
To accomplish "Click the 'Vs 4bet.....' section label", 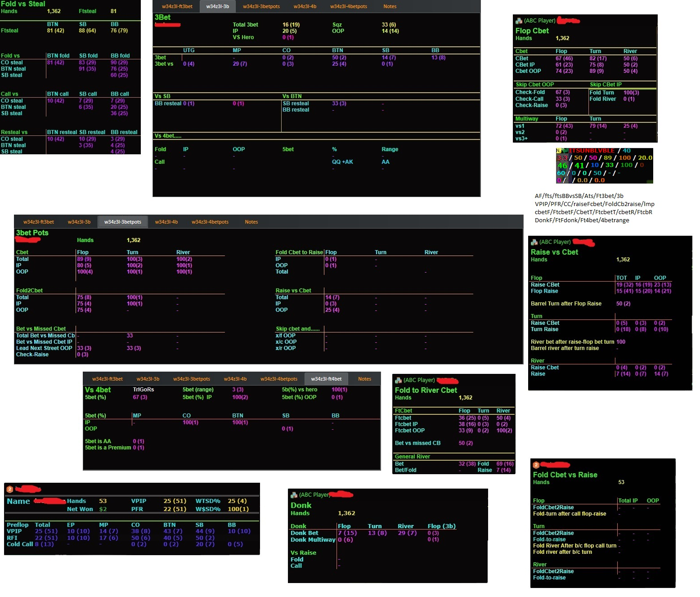I will point(168,136).
